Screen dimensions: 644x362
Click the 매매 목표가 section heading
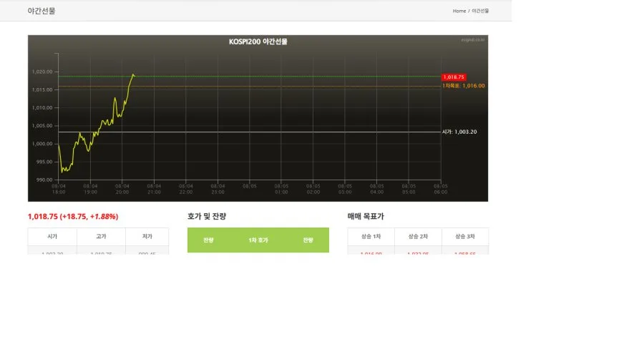[366, 216]
